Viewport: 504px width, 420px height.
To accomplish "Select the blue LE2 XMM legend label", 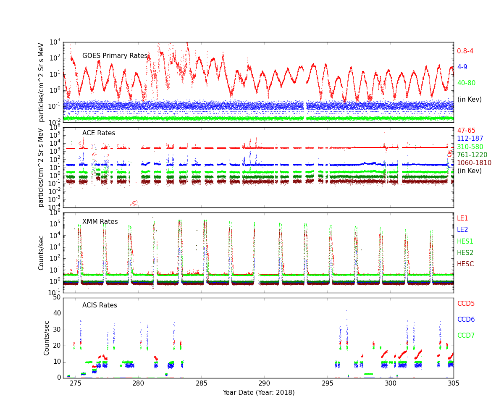I will coord(462,230).
